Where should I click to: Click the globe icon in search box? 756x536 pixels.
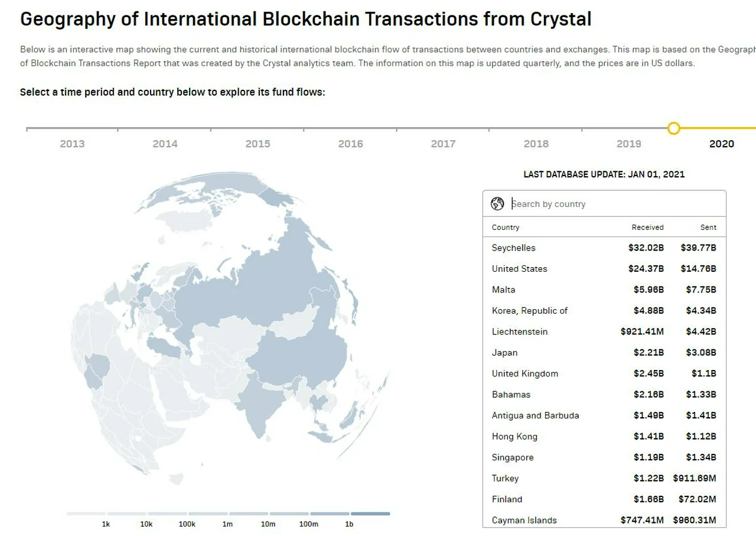point(497,204)
